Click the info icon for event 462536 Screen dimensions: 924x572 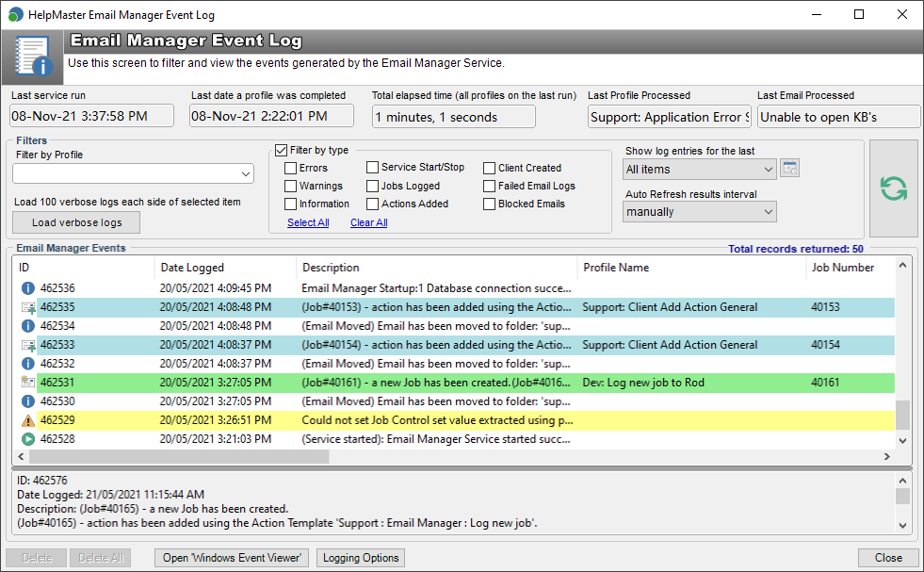[27, 288]
